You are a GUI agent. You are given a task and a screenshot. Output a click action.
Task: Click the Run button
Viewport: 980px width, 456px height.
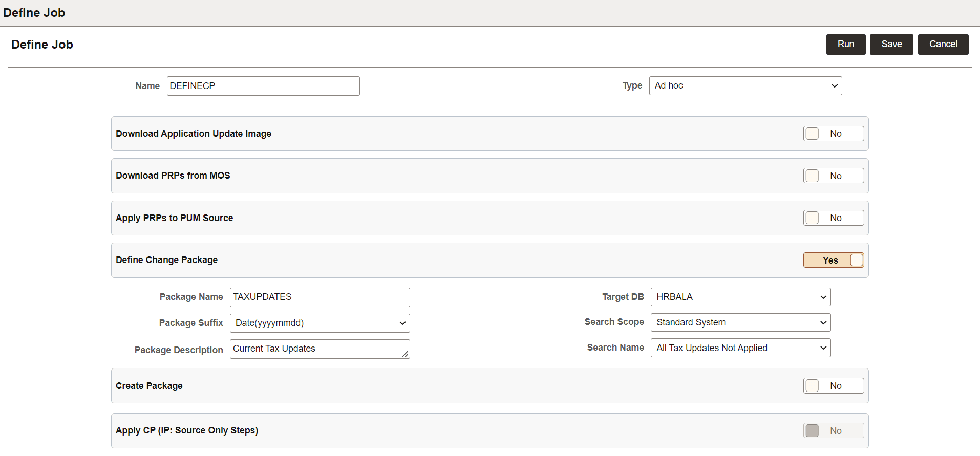click(x=846, y=45)
